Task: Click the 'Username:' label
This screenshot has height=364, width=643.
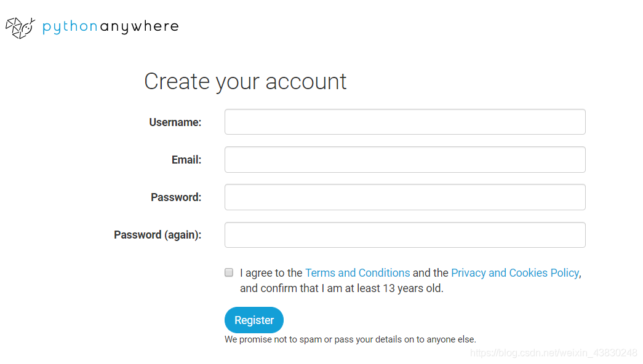Action: pyautogui.click(x=175, y=122)
